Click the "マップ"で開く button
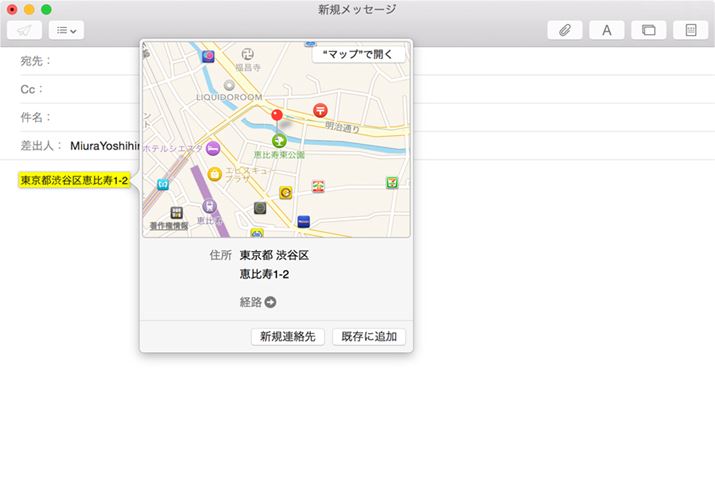This screenshot has height=477, width=715. coord(358,54)
